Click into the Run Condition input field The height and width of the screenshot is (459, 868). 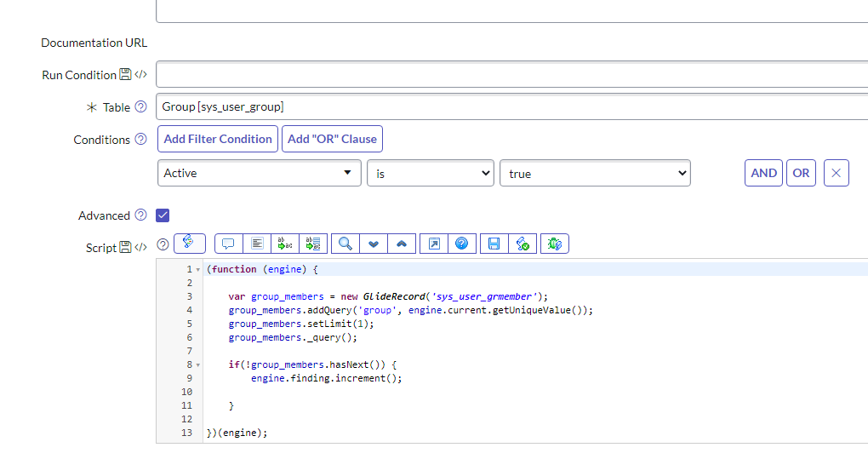(511, 74)
